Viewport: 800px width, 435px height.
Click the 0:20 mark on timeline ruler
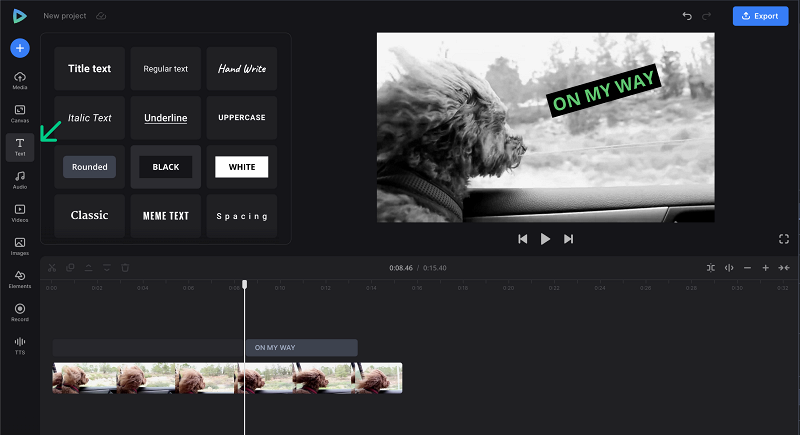(509, 288)
